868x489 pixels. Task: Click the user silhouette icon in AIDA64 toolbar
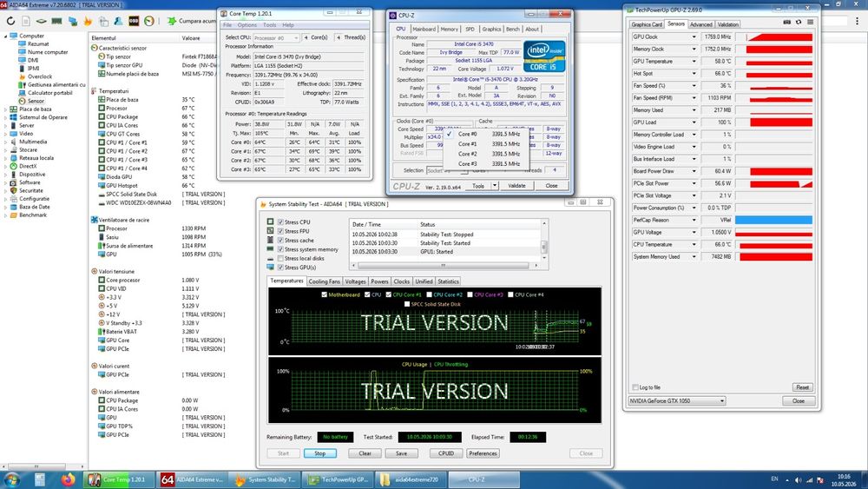tap(118, 21)
